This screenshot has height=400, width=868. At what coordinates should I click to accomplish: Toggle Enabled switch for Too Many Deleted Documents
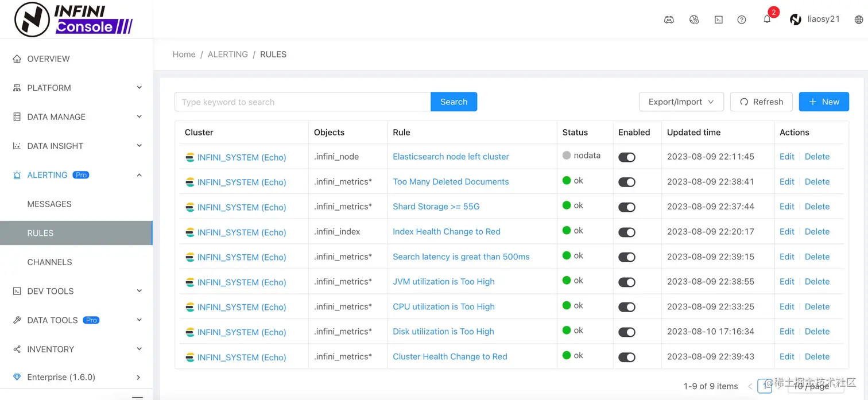click(627, 182)
